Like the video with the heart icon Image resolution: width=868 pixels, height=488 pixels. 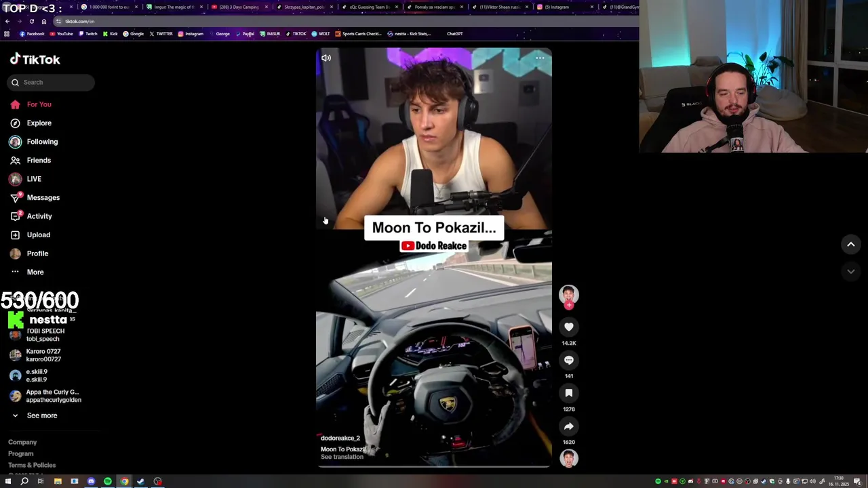point(569,327)
